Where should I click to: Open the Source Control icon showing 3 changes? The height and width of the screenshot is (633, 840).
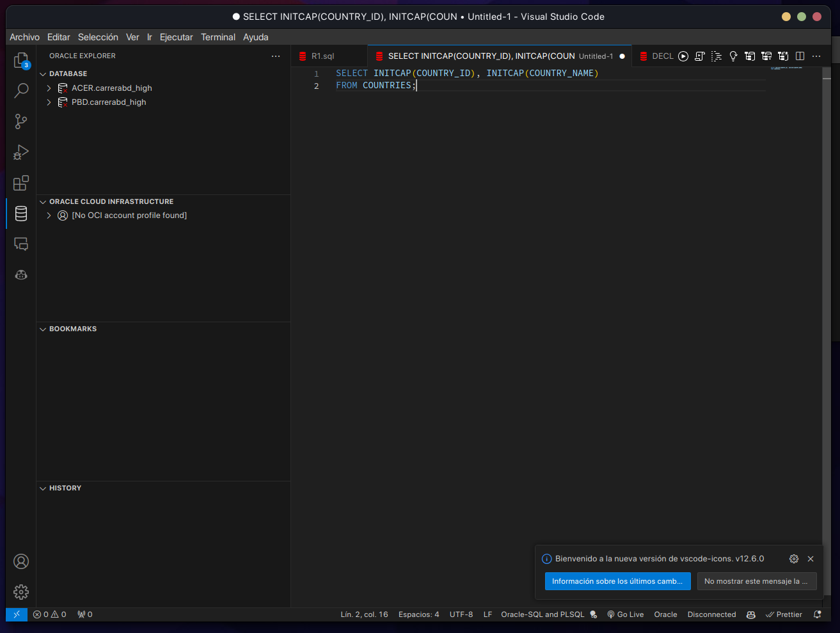(20, 121)
